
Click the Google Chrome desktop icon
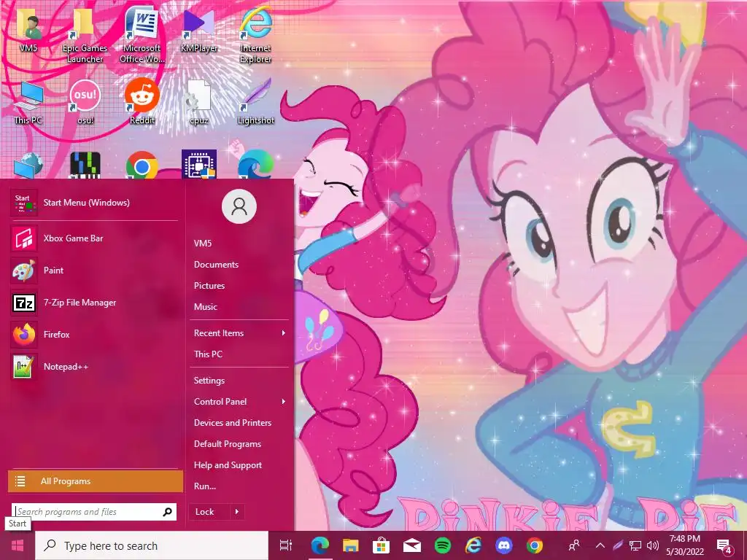(x=142, y=166)
